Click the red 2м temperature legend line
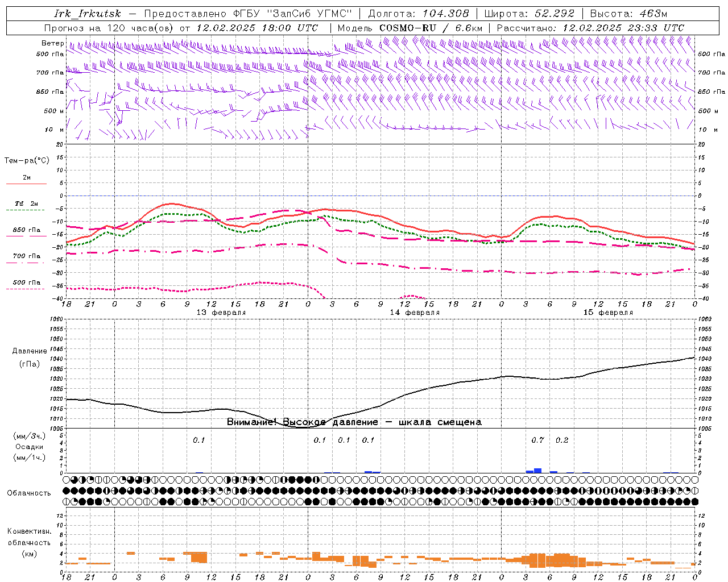The width and height of the screenshot is (728, 582). click(26, 184)
